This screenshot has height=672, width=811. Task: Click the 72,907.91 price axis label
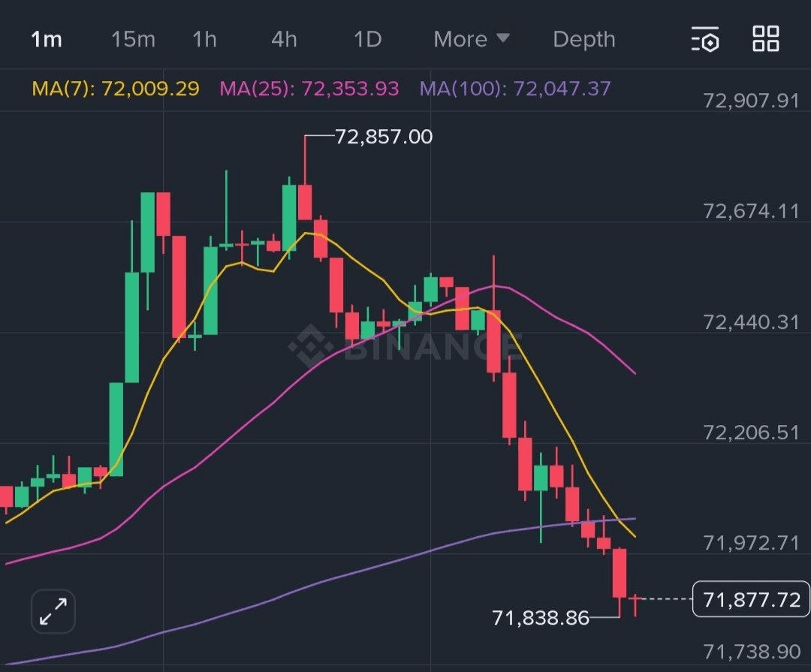pos(751,100)
